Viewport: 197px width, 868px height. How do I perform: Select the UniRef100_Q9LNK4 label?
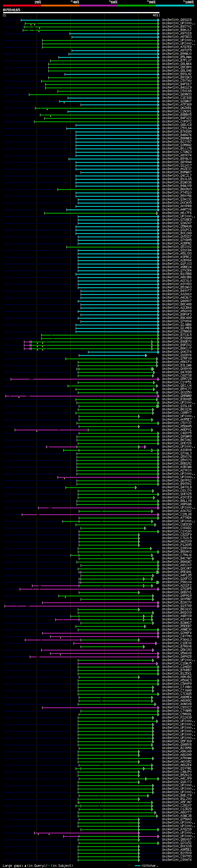(x=177, y=64)
